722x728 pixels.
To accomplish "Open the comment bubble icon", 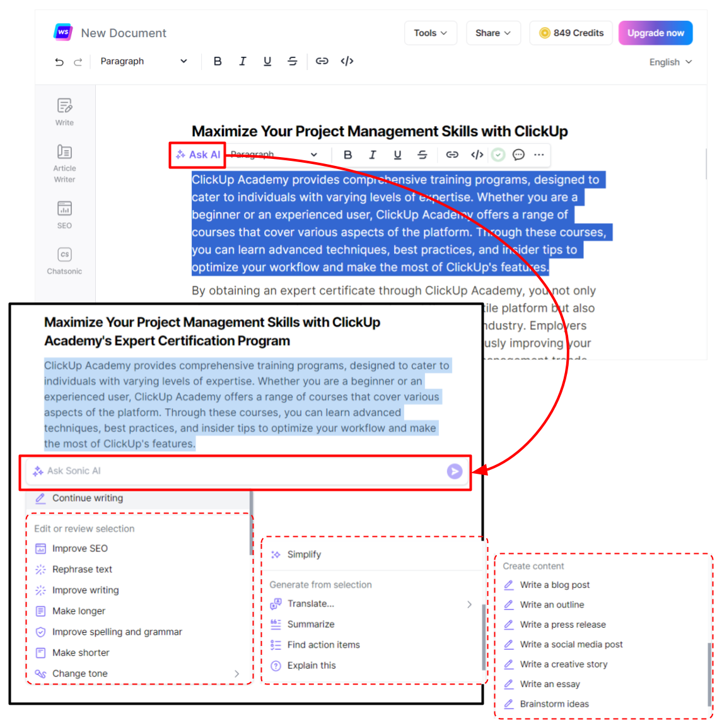I will click(x=518, y=155).
